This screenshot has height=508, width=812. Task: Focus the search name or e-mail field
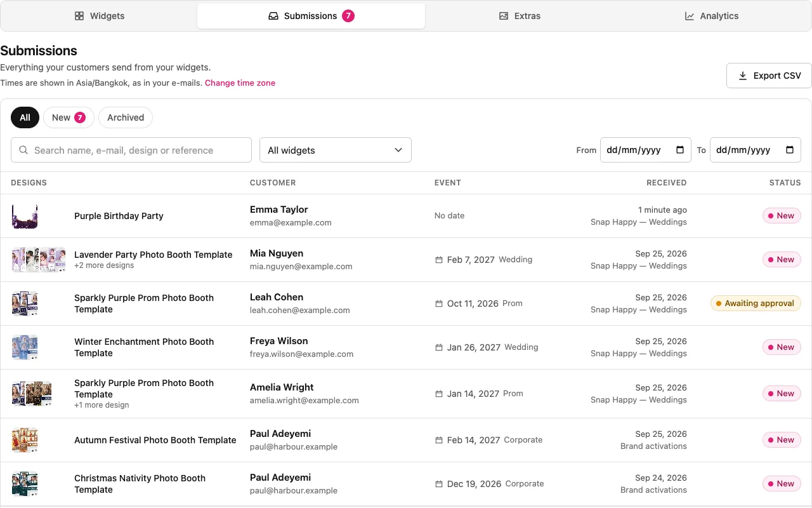click(x=131, y=150)
